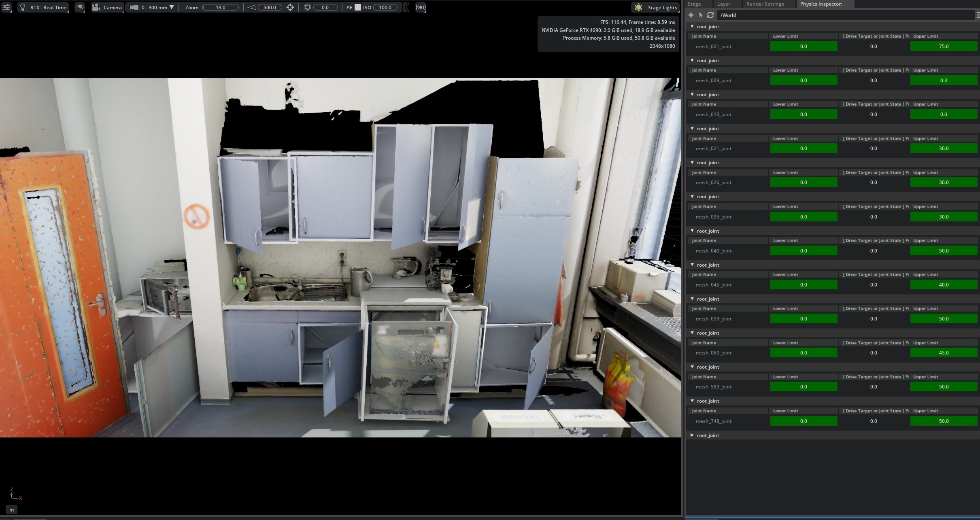Expand the collapsed last root_joint section

(x=692, y=435)
